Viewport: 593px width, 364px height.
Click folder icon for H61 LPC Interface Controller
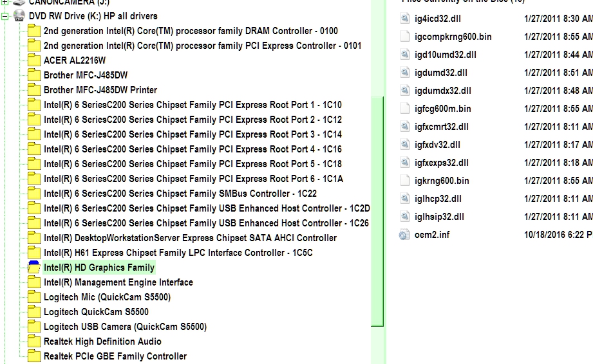tap(33, 252)
